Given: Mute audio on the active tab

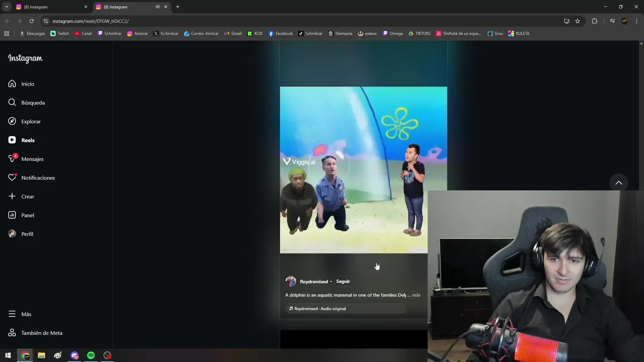Looking at the screenshot, I should pos(157,7).
